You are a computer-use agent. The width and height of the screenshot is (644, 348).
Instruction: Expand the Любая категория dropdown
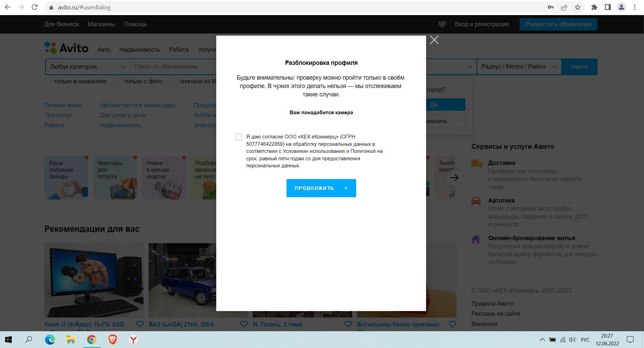click(x=88, y=67)
